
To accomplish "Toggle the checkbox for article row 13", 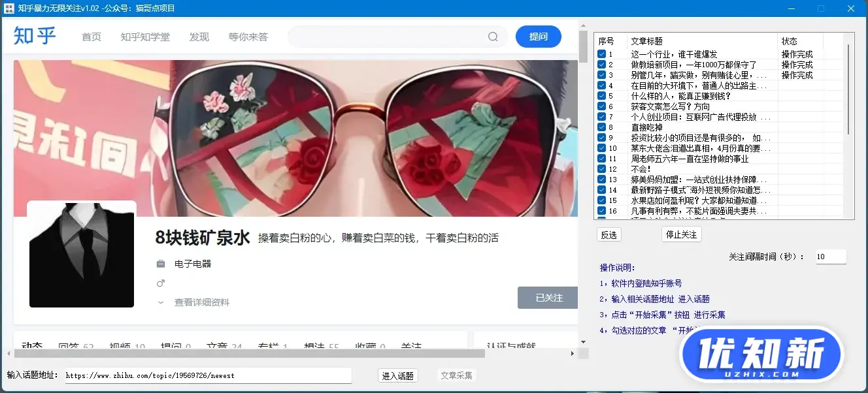I will tap(601, 180).
